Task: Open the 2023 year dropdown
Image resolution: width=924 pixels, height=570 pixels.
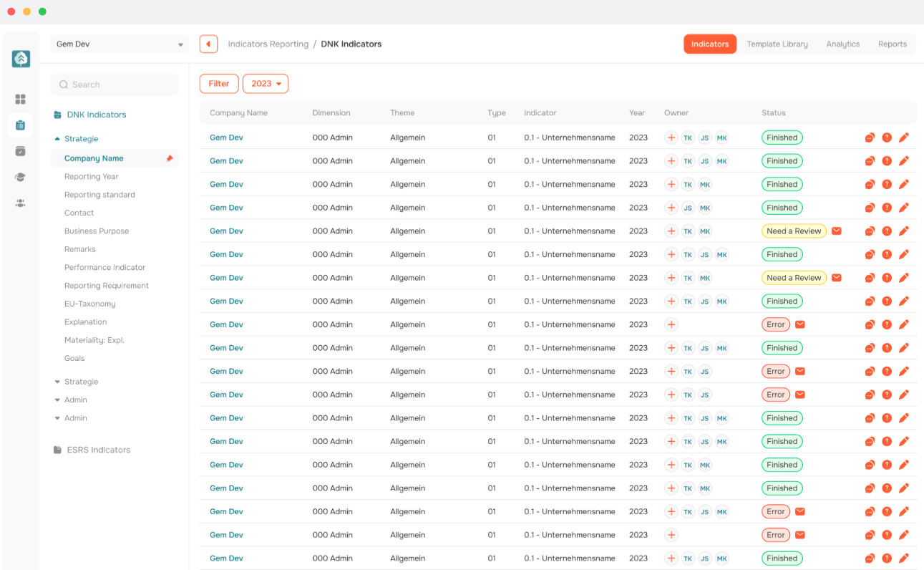Action: (x=266, y=84)
